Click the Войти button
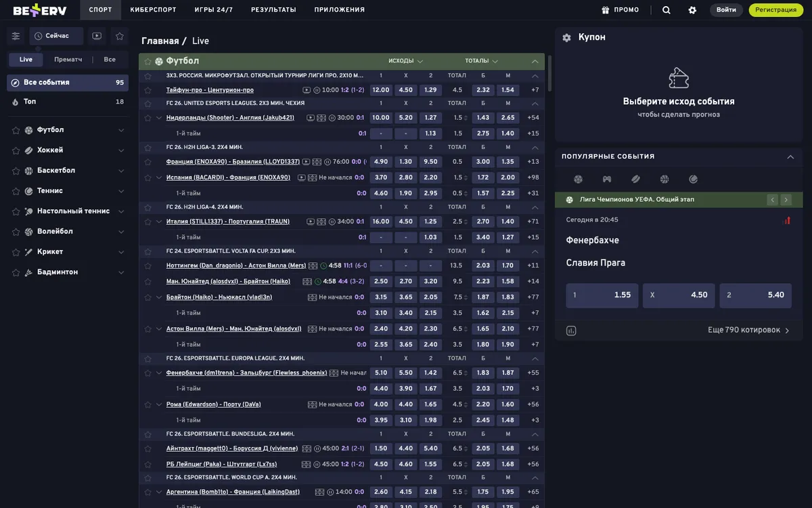Viewport: 812px width, 508px height. [x=726, y=10]
